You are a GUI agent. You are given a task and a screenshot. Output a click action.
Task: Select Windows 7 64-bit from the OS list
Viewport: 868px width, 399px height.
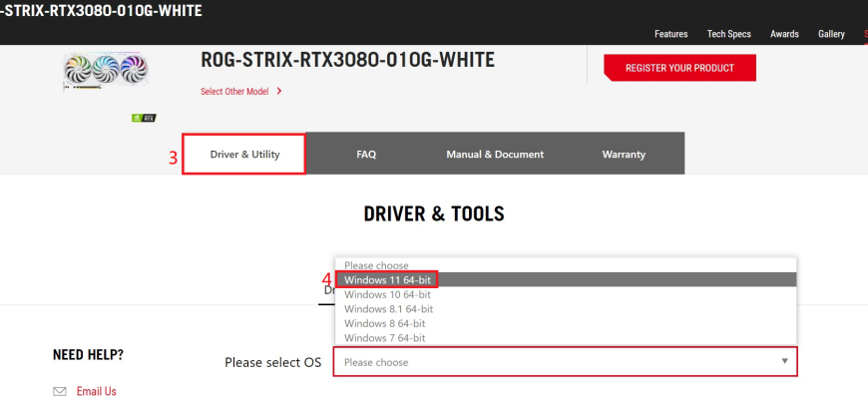384,338
